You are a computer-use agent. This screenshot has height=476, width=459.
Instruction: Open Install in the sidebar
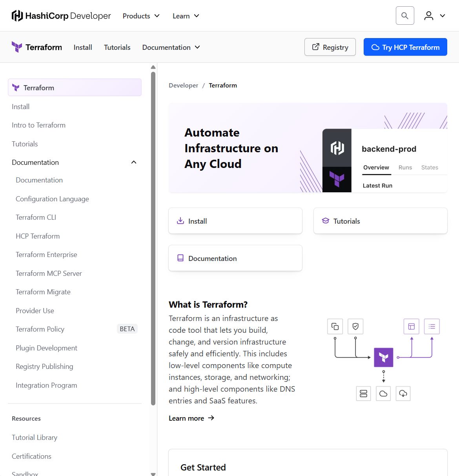[x=20, y=107]
